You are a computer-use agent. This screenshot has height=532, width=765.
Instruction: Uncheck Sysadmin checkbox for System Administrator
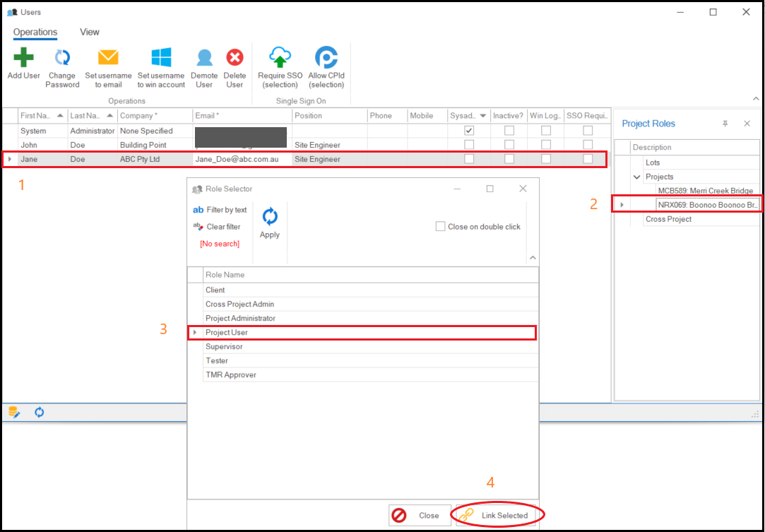click(469, 131)
